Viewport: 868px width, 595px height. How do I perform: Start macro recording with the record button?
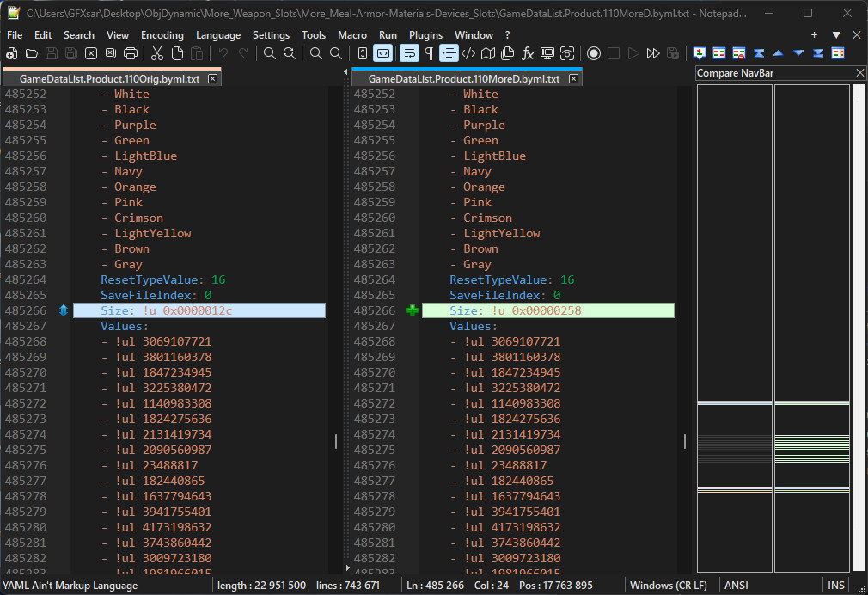coord(594,53)
